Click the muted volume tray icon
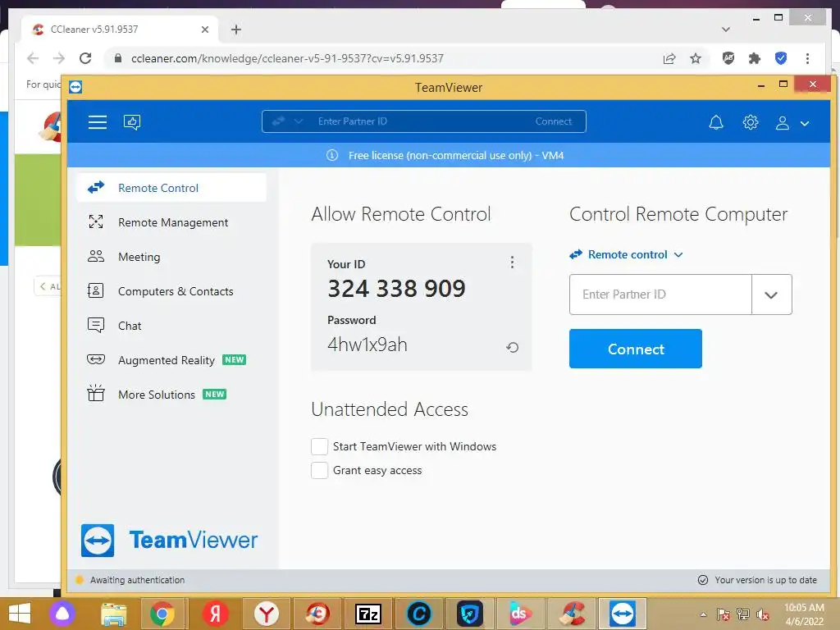 click(762, 614)
